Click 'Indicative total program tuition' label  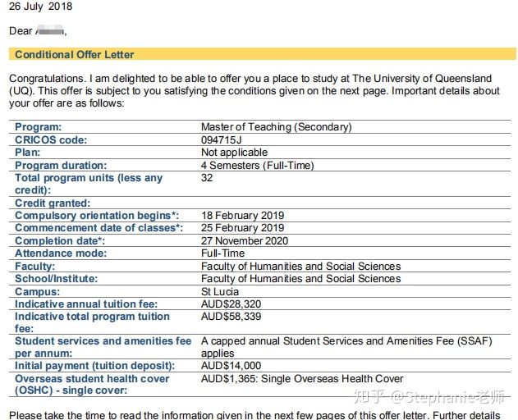92,317
